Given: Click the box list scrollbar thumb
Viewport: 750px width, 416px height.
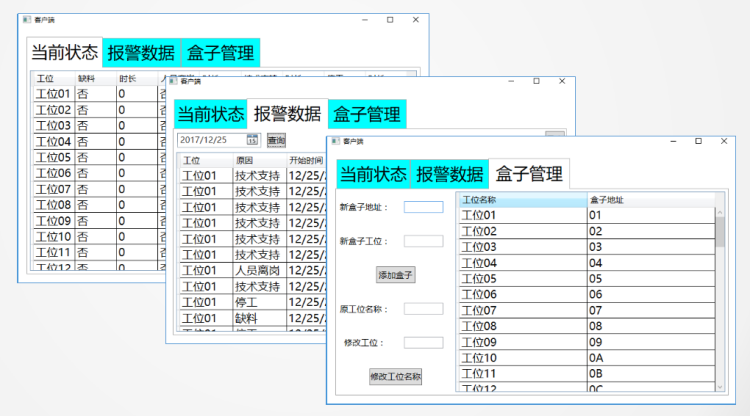Looking at the screenshot, I should click(720, 232).
